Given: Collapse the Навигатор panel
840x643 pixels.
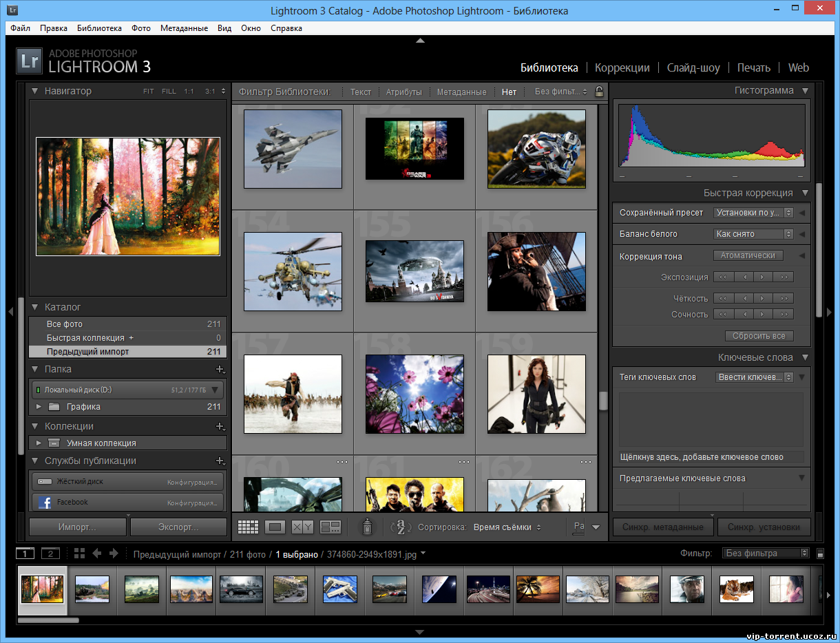Looking at the screenshot, I should click(x=34, y=91).
